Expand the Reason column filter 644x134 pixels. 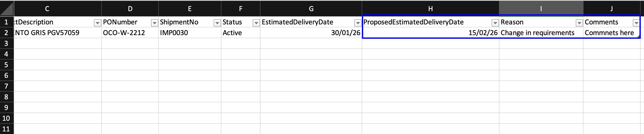(x=579, y=23)
